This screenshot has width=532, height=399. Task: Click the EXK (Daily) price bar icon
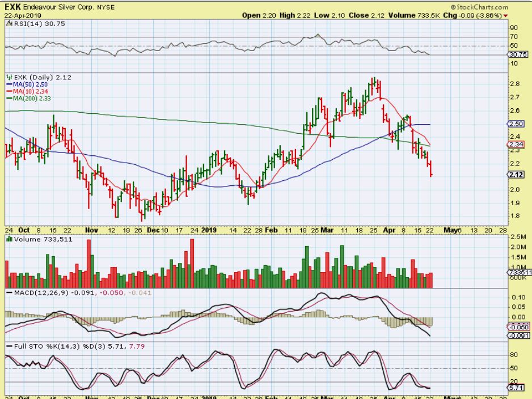(x=9, y=77)
